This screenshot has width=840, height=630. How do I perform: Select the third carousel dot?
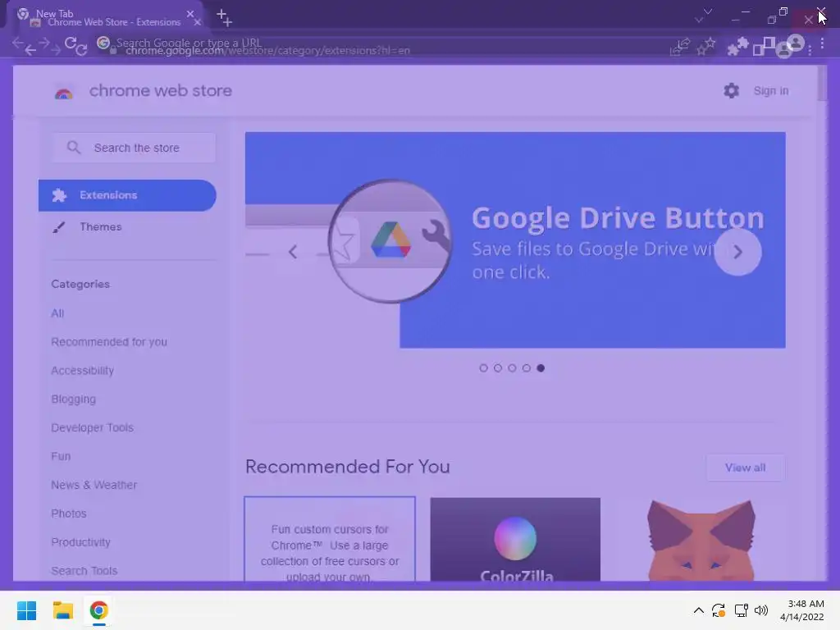point(512,368)
